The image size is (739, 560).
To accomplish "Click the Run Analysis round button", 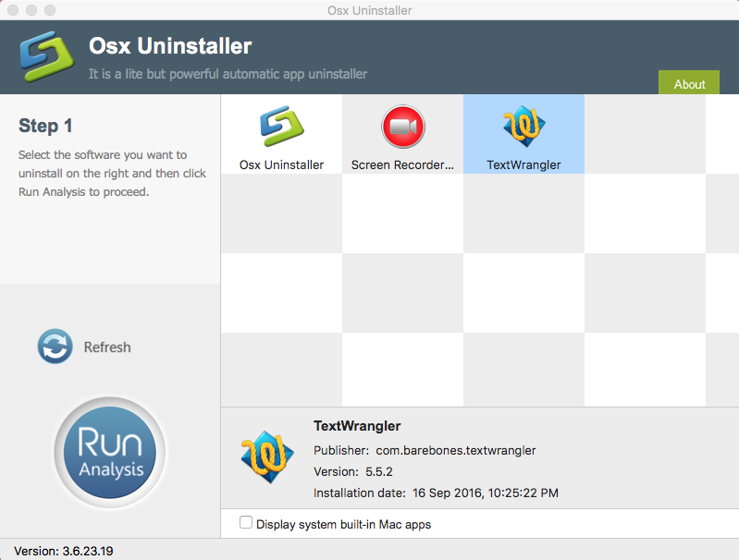I will point(110,452).
